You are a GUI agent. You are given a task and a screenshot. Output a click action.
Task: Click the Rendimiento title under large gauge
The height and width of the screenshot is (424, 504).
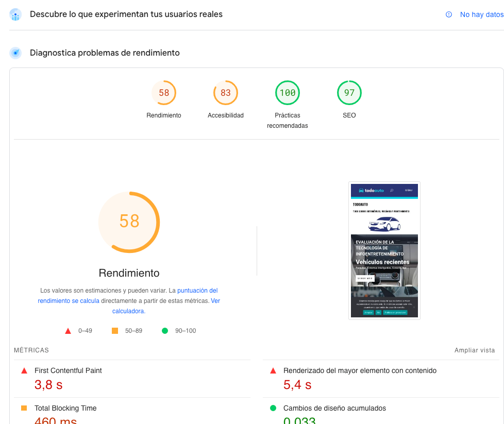[x=129, y=273]
